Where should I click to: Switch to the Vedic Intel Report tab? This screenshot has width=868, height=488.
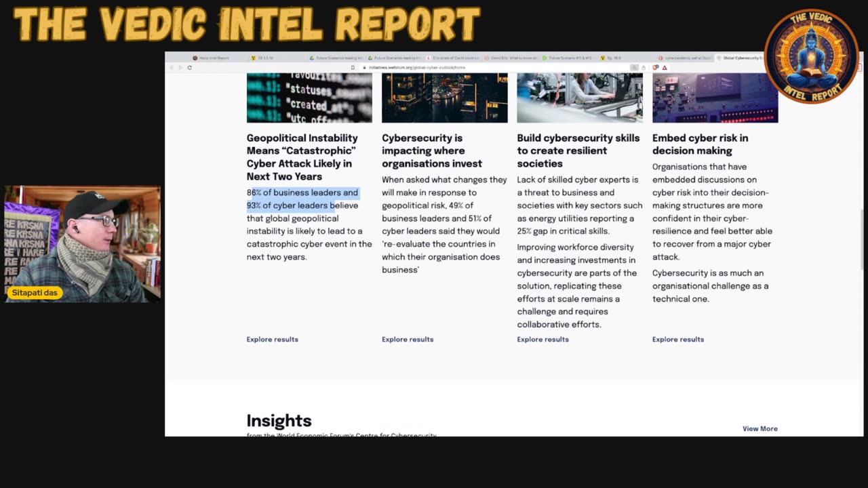click(x=210, y=58)
